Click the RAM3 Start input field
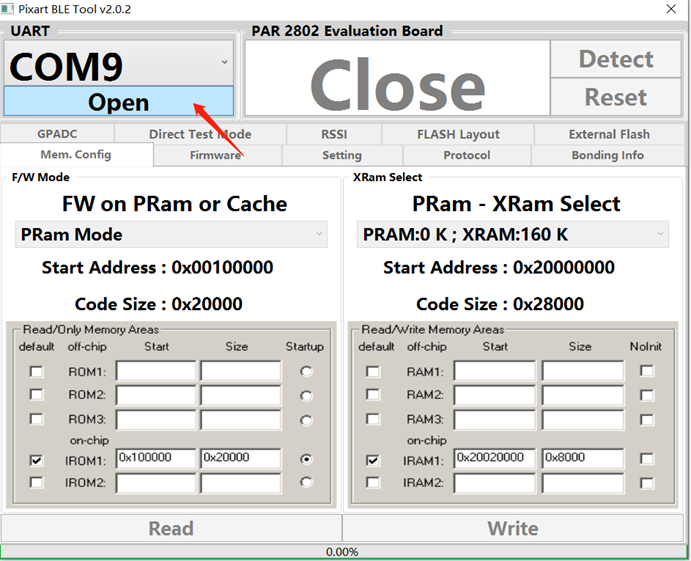Viewport: 691px width, 561px height. click(x=494, y=420)
